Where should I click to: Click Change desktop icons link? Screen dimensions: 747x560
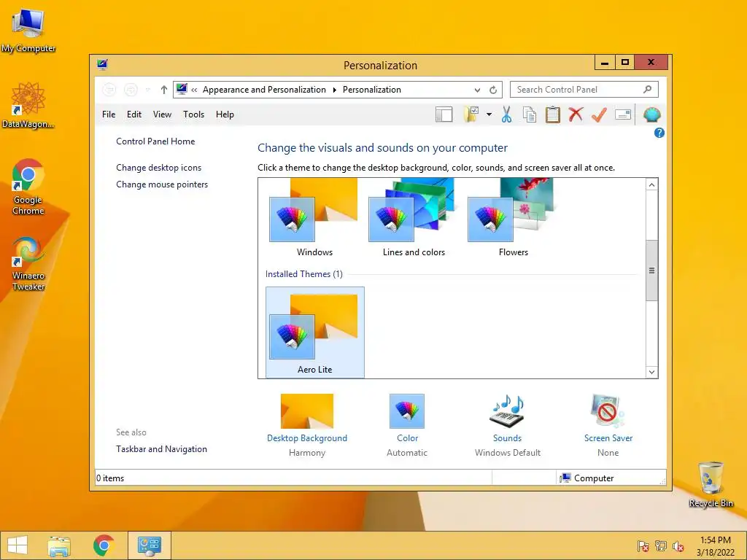click(x=158, y=168)
